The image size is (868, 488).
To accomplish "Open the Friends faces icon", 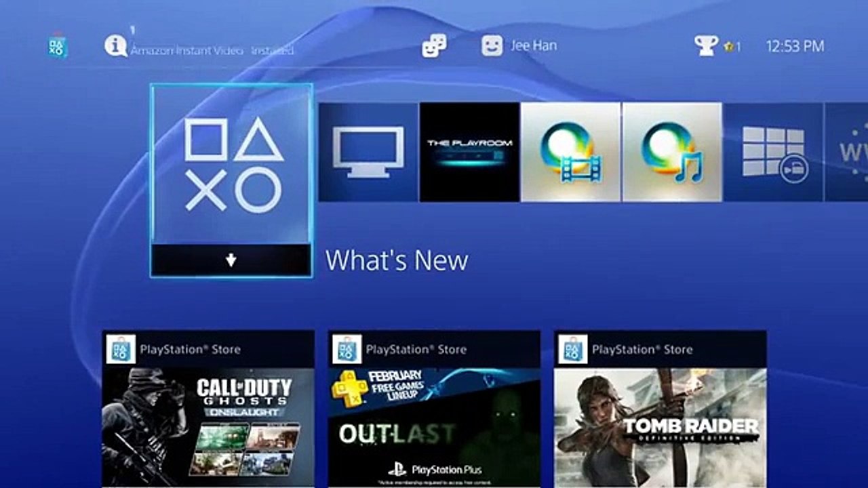I will [x=434, y=46].
